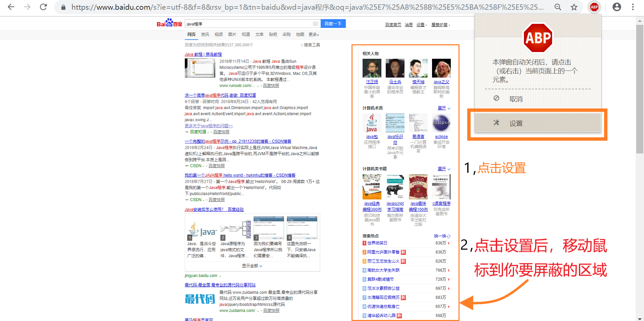Screen dimensions: 644x321
Task: Expand the 更多» dropdown in search categories
Action: (x=314, y=34)
